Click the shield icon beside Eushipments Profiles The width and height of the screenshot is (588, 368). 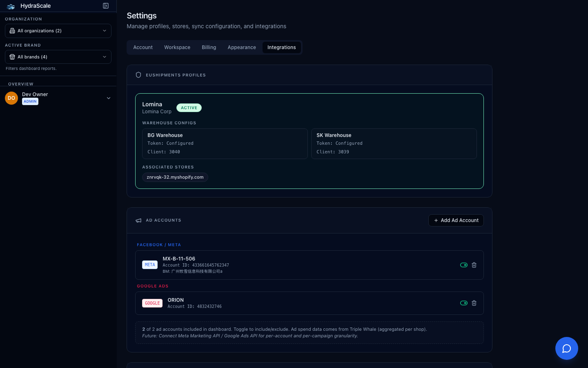pos(138,75)
